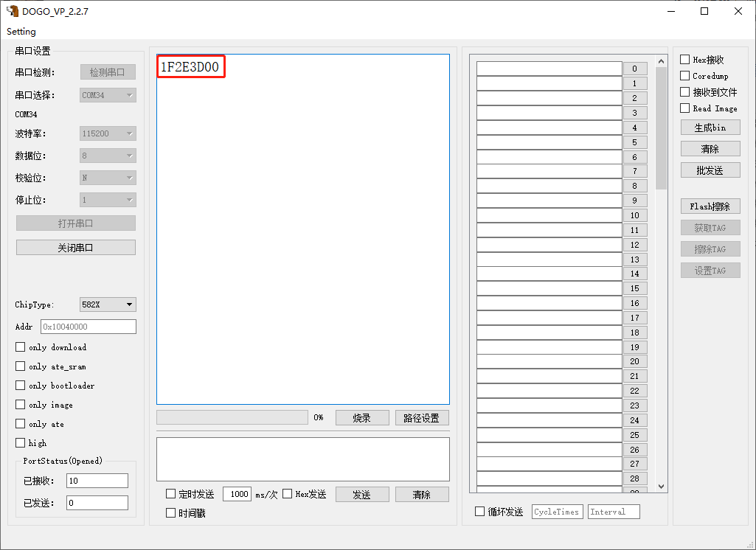This screenshot has height=550, width=756.
Task: Open the 校验位 dropdown showing N
Action: pyautogui.click(x=108, y=178)
